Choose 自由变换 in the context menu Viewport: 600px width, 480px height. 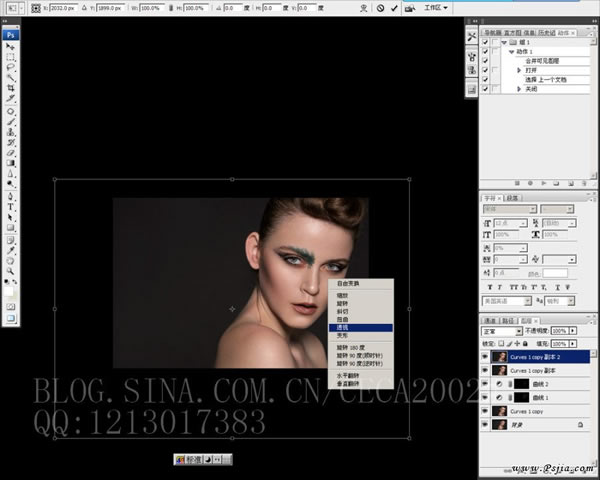(x=360, y=284)
